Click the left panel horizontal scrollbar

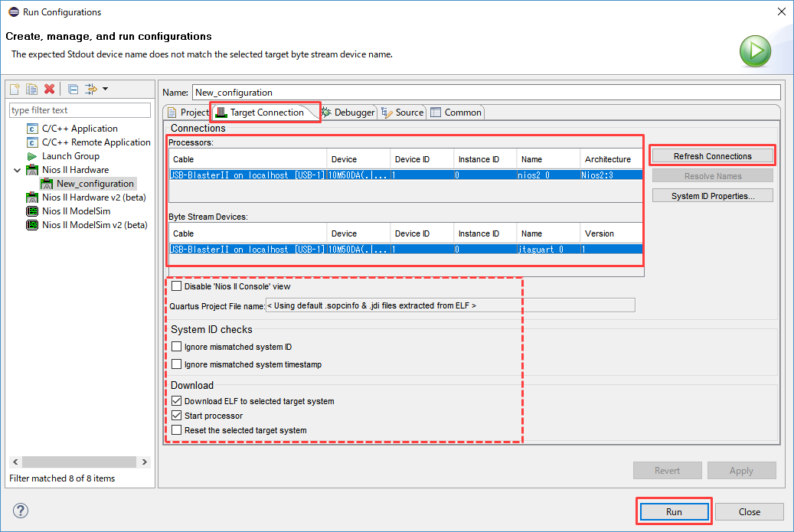click(x=77, y=462)
